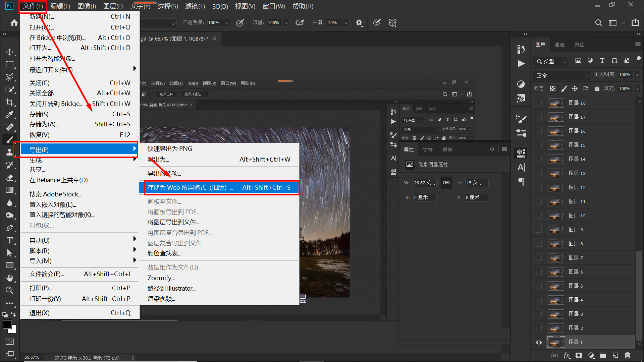Viewport: 644px width, 362px height.
Task: Switch to the 通道 tab
Action: 559,44
